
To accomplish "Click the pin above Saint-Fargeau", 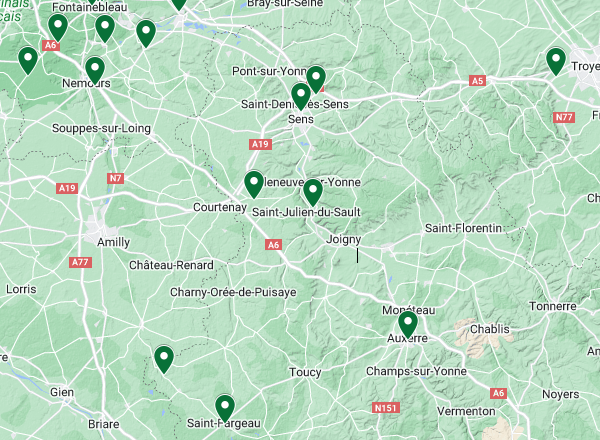I will (225, 408).
